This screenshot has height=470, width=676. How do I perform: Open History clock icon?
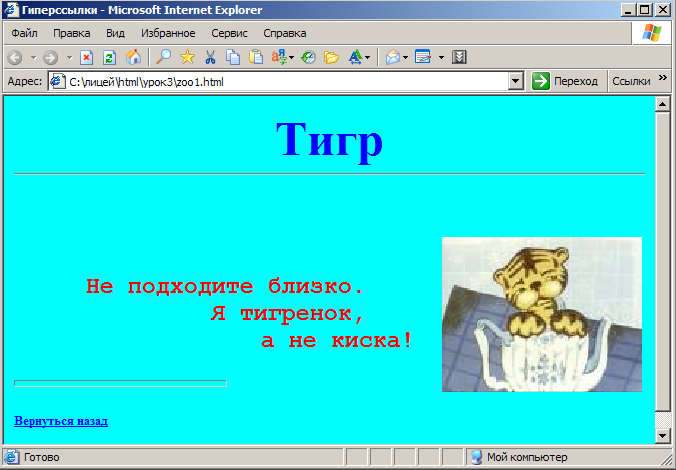tap(308, 57)
